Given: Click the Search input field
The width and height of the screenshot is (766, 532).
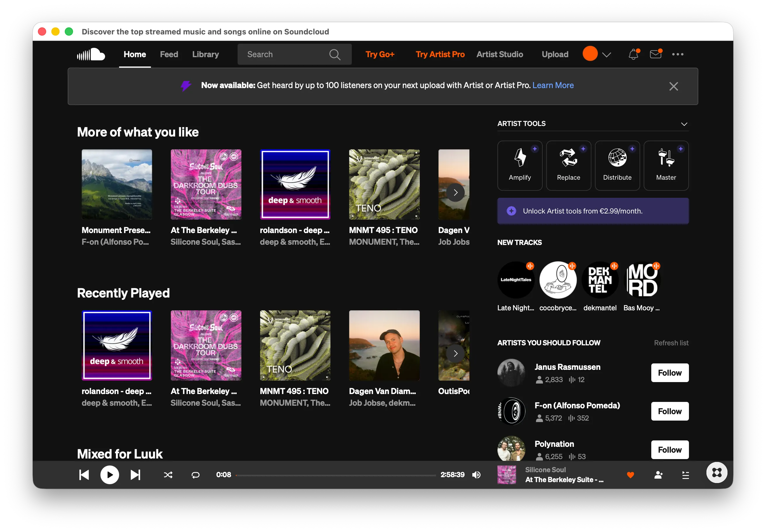Looking at the screenshot, I should tap(294, 54).
